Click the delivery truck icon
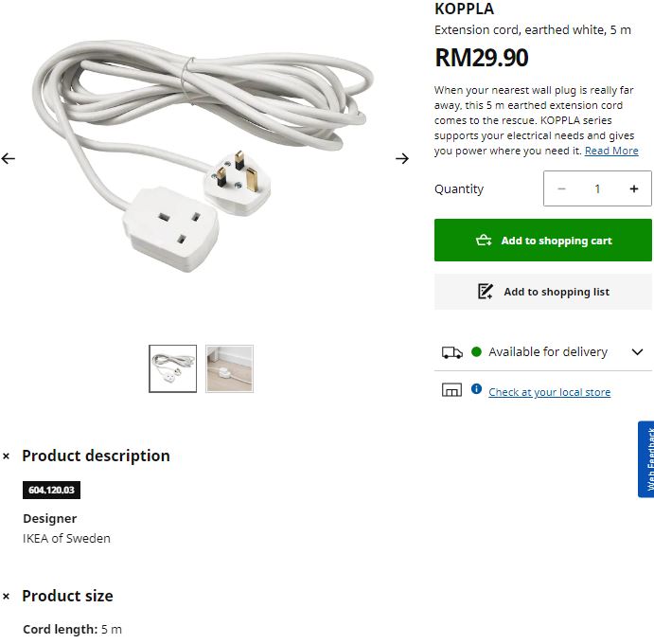The height and width of the screenshot is (644, 654). tap(452, 352)
